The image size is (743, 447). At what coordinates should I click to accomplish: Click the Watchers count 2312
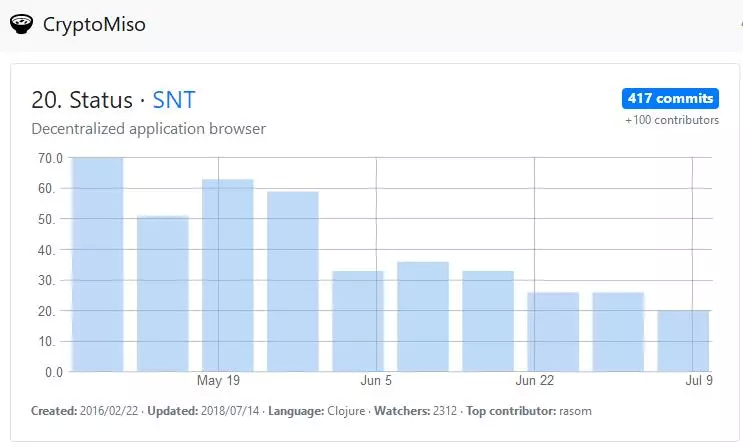tap(445, 411)
